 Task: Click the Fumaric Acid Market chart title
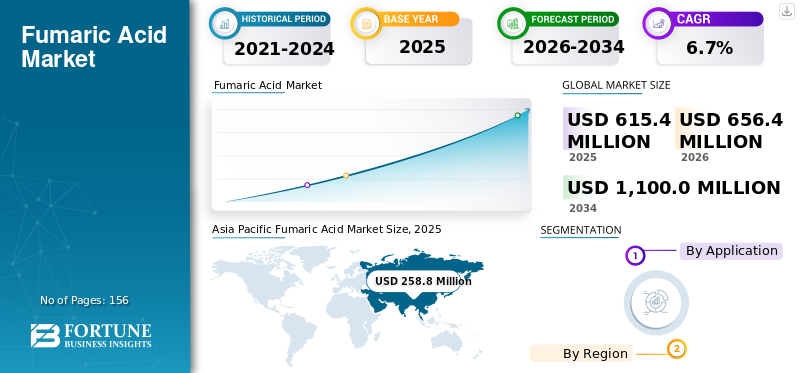tap(267, 85)
